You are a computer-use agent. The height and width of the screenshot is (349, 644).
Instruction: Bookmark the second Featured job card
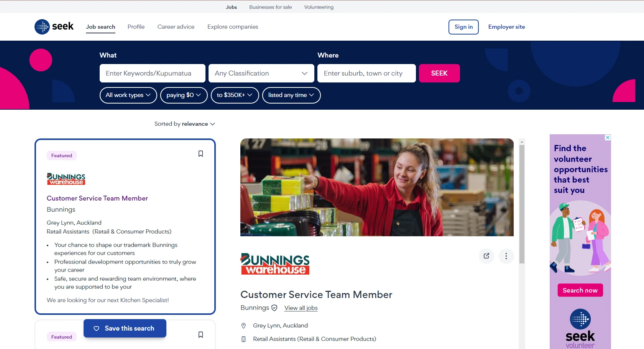(x=200, y=335)
